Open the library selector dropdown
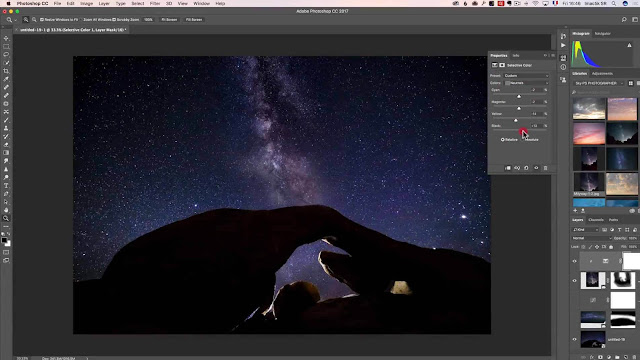The width and height of the screenshot is (640, 360). click(x=598, y=83)
